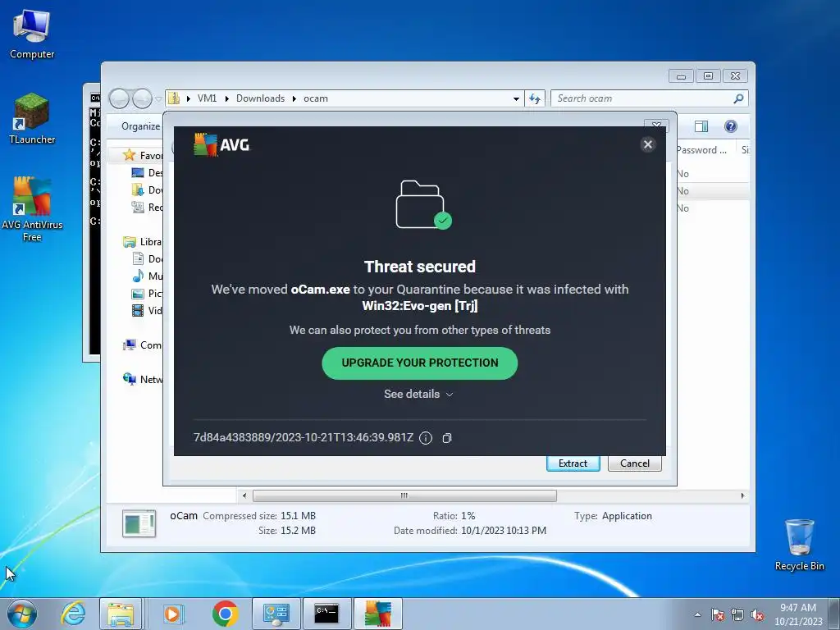The image size is (840, 630).
Task: Cancel the extraction dialog
Action: tap(635, 463)
